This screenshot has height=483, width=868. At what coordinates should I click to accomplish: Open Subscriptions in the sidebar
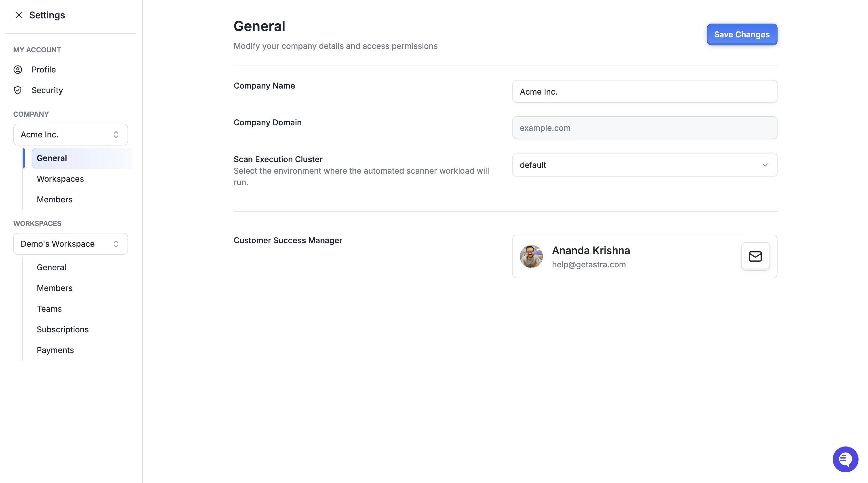coord(62,329)
